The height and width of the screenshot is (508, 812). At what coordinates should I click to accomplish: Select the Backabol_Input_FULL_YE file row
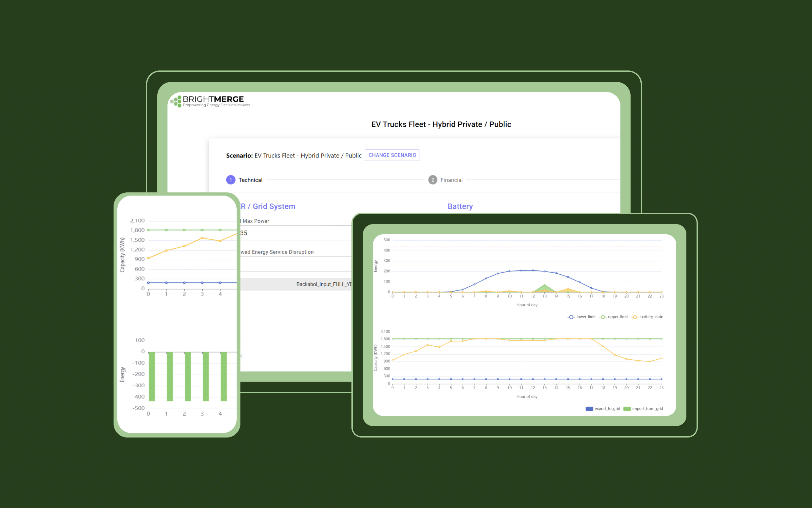tap(296, 284)
